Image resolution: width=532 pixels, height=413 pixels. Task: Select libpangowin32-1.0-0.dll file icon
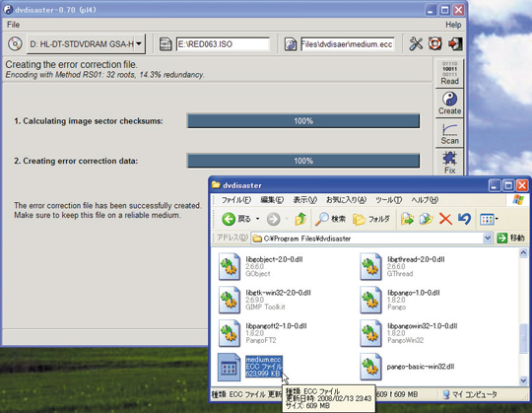pyautogui.click(x=370, y=333)
